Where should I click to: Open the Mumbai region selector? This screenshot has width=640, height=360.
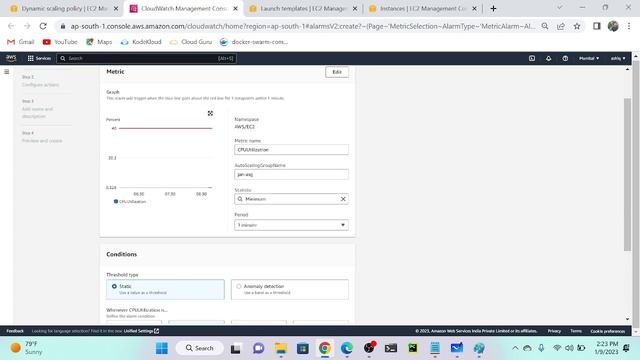tap(589, 58)
